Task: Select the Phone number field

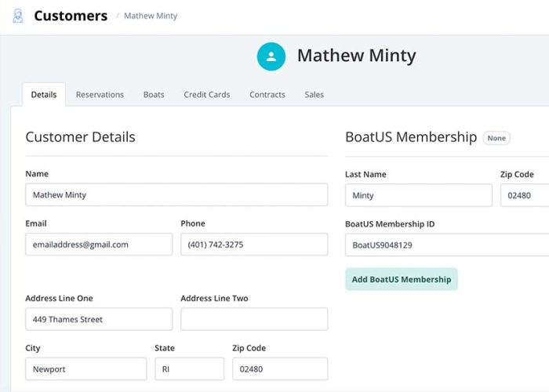Action: click(x=254, y=245)
